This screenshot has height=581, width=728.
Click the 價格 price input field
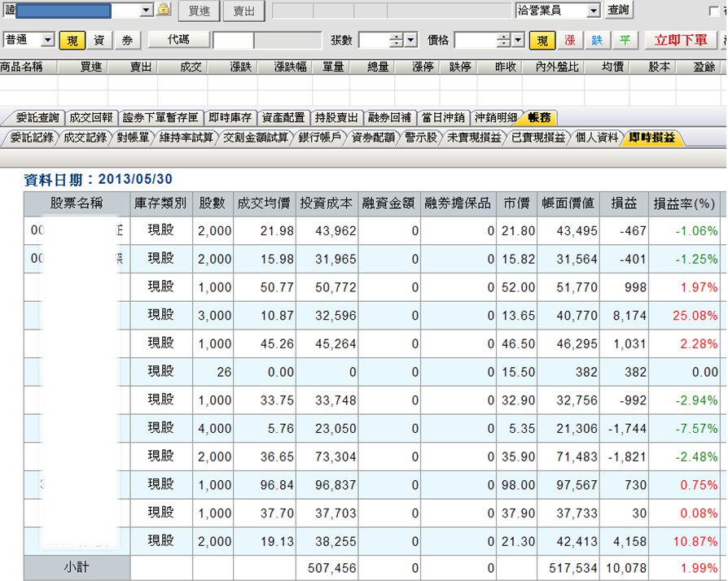pyautogui.click(x=475, y=40)
